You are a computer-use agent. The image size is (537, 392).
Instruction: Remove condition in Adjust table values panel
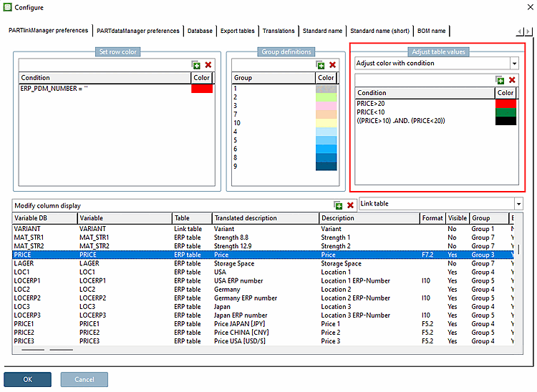tap(512, 80)
